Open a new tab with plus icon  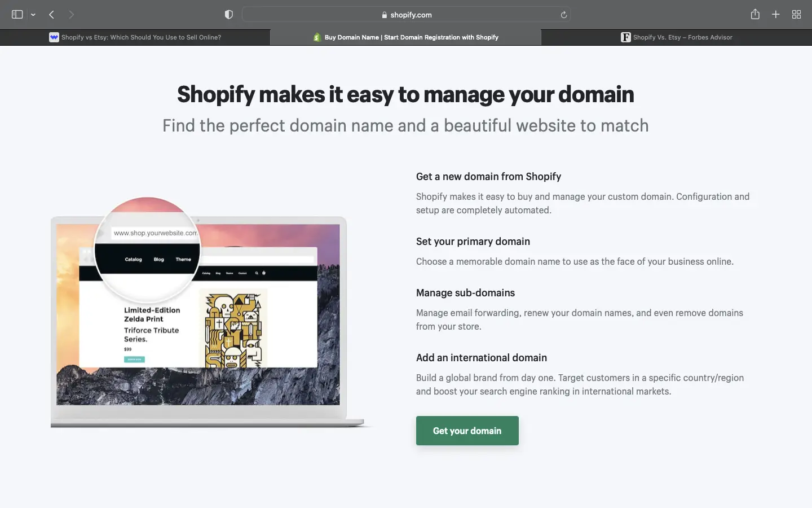pos(776,15)
